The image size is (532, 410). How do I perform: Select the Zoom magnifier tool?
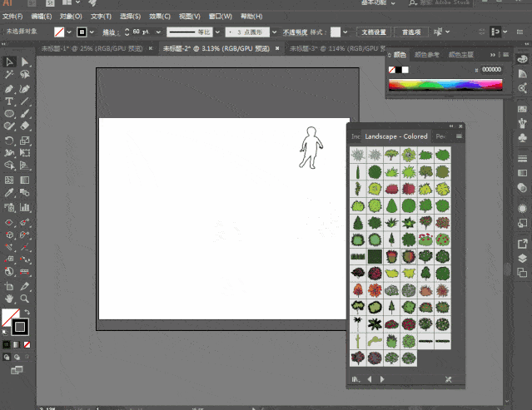pyautogui.click(x=25, y=298)
